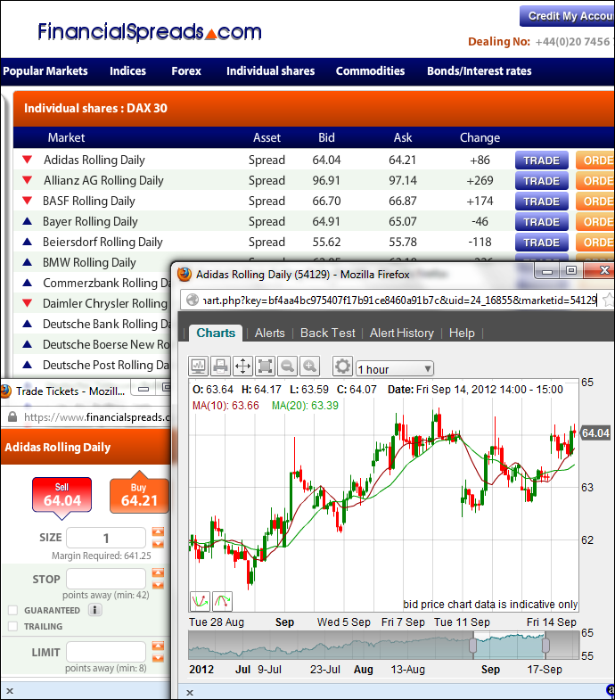Screen dimensions: 615x700
Task: Decrease LIMIT with down stepper
Action: [x=158, y=658]
